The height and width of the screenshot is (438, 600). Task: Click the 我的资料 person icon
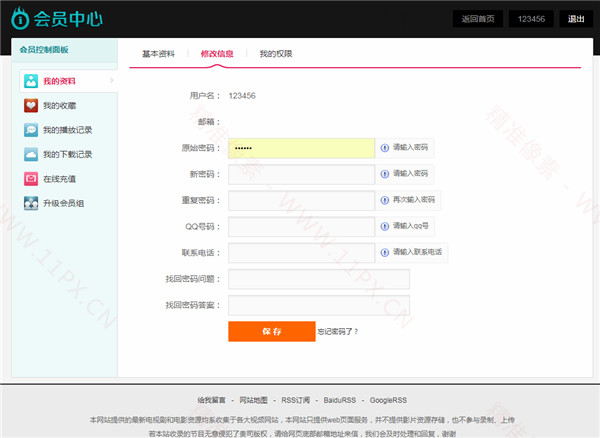point(31,81)
